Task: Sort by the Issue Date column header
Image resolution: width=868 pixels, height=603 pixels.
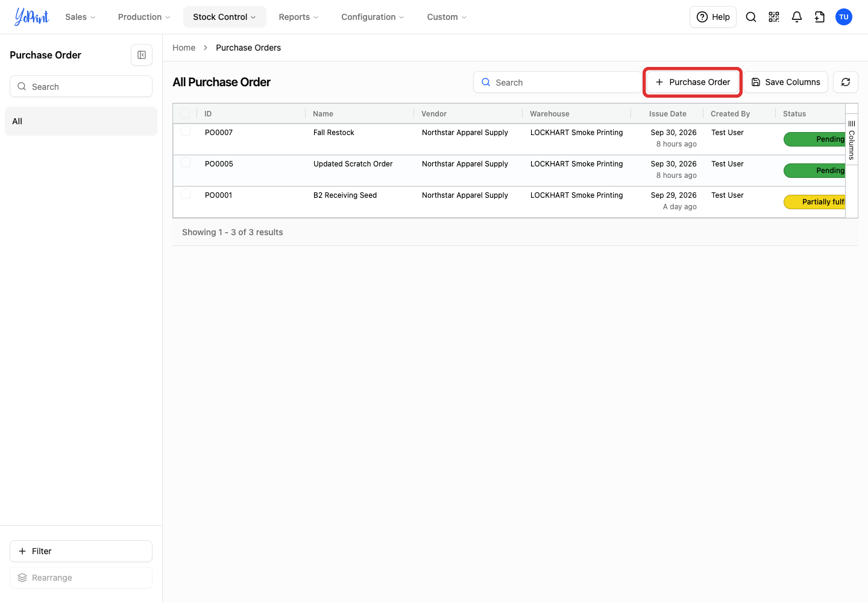Action: (668, 113)
